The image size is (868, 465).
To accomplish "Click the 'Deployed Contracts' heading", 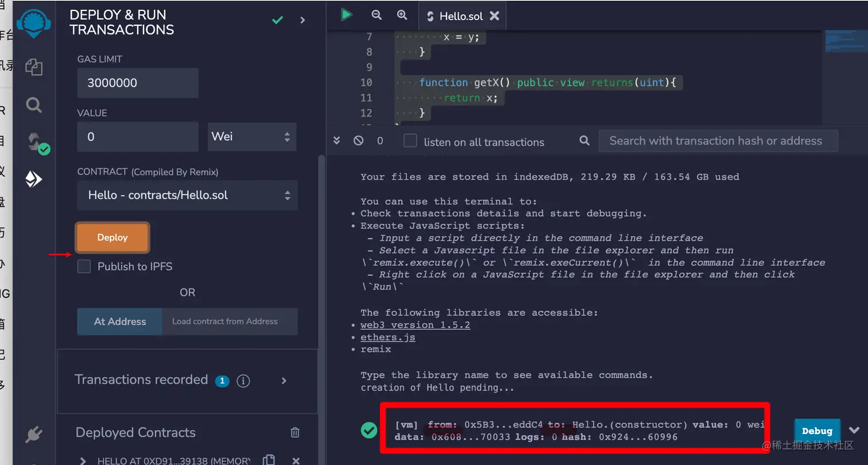I will pos(135,432).
